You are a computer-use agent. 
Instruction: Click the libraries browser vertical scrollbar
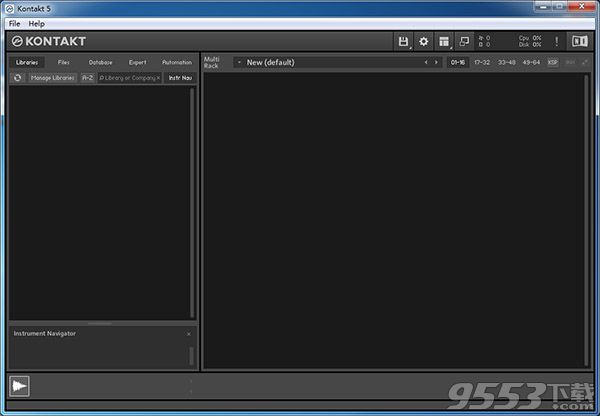point(192,203)
